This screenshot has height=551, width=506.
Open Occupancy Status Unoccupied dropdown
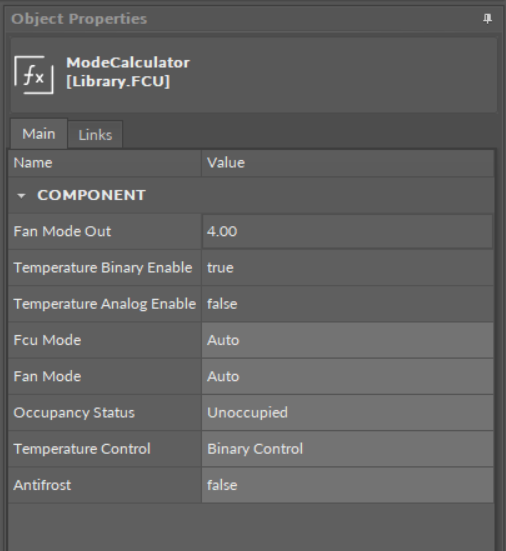[348, 413]
